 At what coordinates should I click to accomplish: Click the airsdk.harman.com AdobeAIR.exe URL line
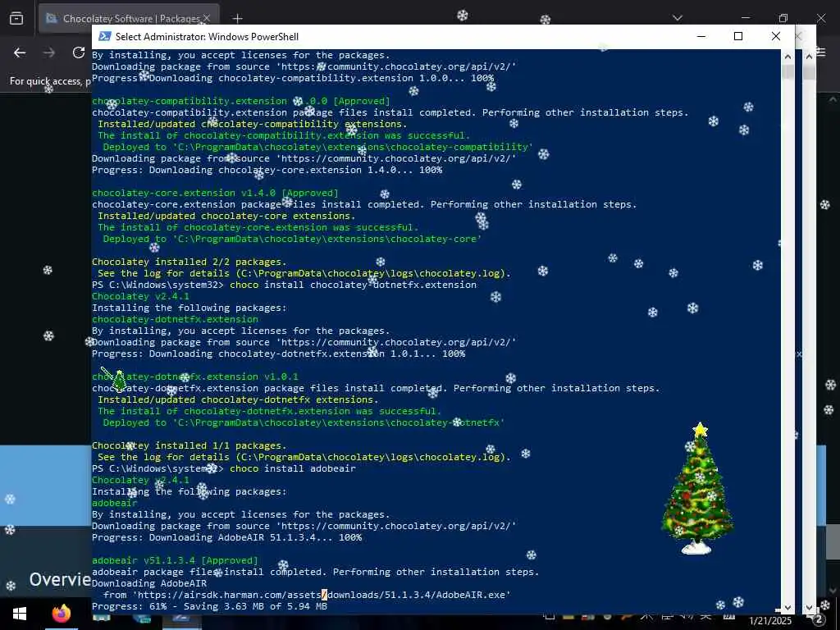307,595
